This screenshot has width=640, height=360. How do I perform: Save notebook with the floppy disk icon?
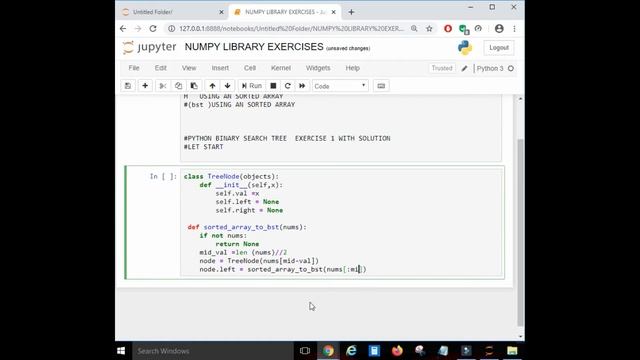point(128,86)
